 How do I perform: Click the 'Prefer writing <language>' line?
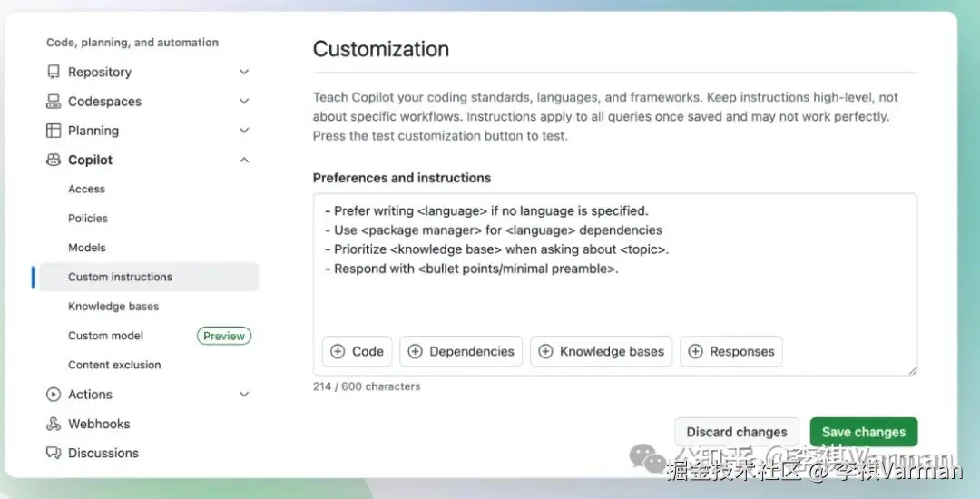pyautogui.click(x=487, y=211)
